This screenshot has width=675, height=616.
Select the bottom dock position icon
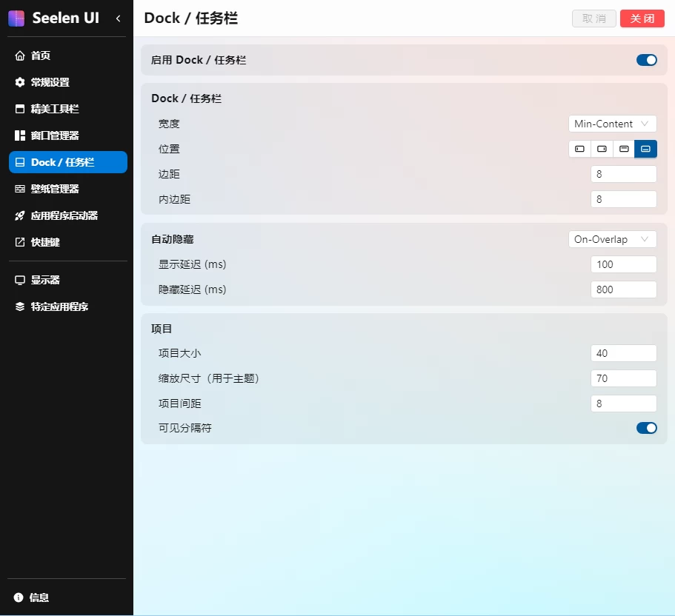[645, 149]
